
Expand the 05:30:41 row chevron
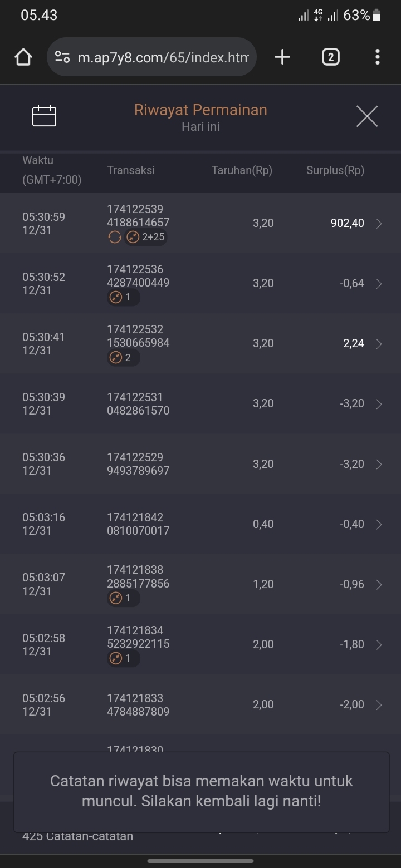379,344
